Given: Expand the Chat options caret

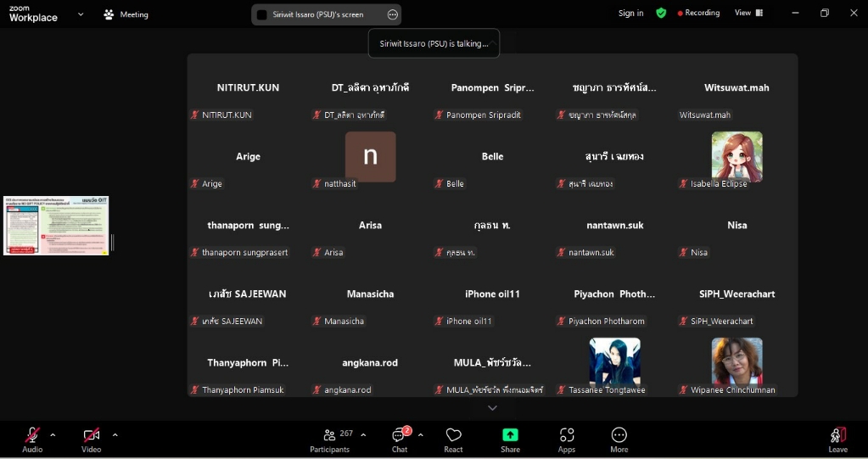Looking at the screenshot, I should tap(420, 435).
